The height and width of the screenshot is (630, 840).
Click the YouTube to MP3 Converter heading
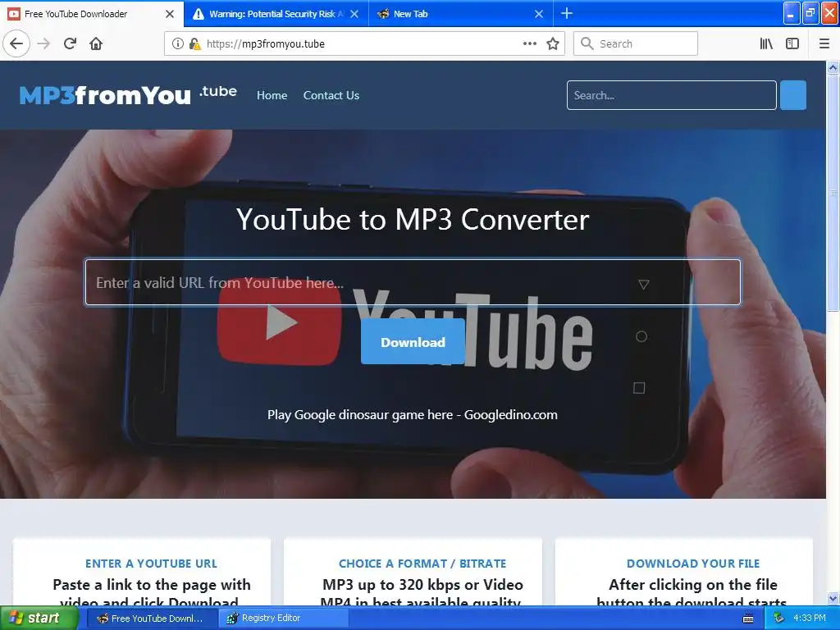[413, 219]
